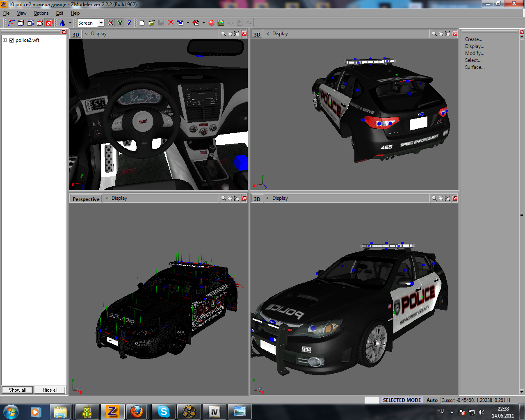The height and width of the screenshot is (420, 525).
Task: Launch Firefox from the taskbar
Action: click(x=137, y=412)
